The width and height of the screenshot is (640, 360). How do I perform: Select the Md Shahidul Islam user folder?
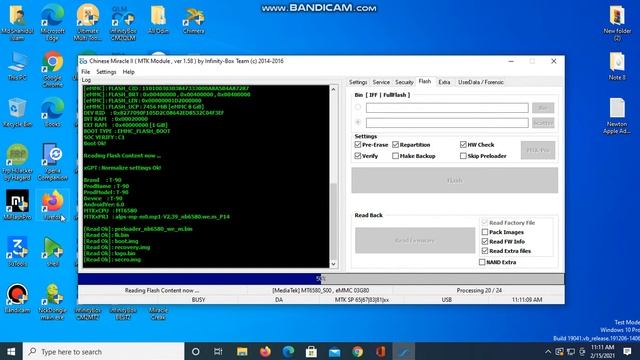point(17,23)
